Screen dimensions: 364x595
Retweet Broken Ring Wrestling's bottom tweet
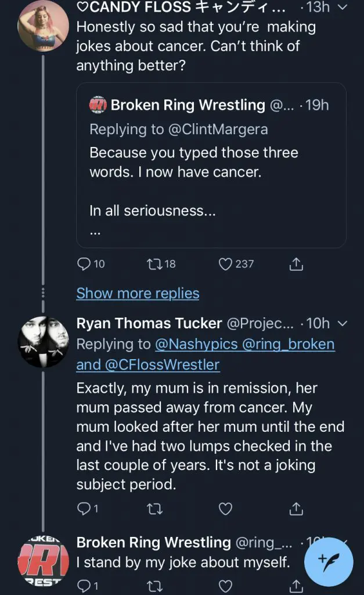click(153, 585)
